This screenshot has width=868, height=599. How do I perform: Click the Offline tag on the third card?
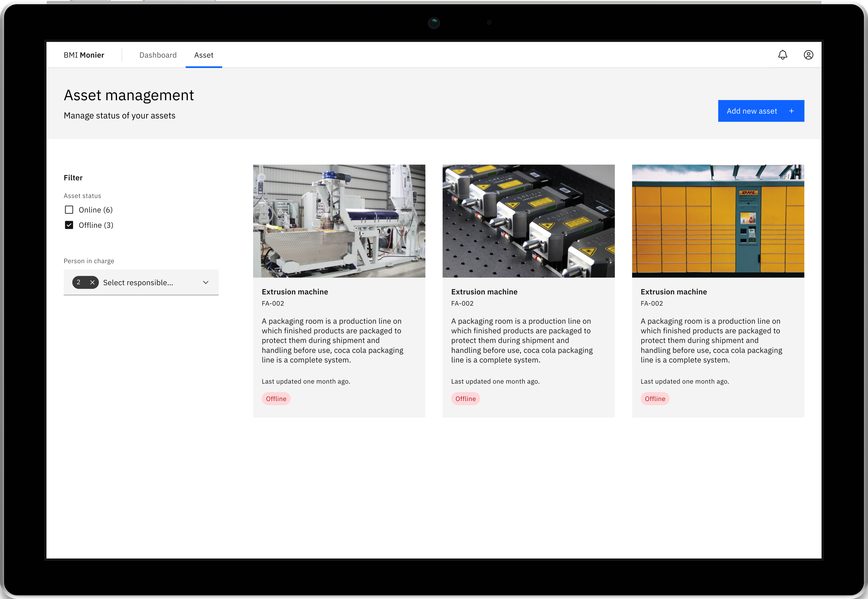(x=655, y=398)
